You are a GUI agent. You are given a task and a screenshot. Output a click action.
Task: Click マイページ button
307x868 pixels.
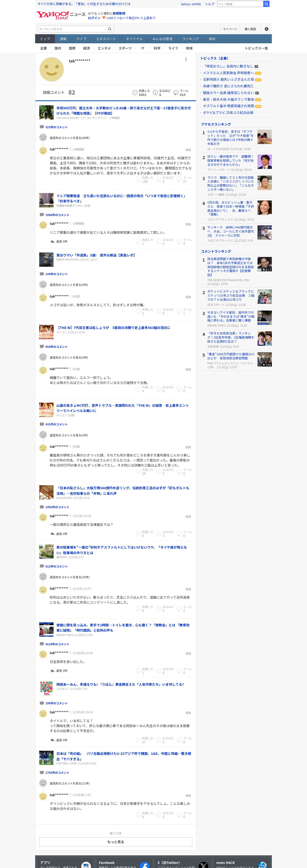[x=230, y=29]
